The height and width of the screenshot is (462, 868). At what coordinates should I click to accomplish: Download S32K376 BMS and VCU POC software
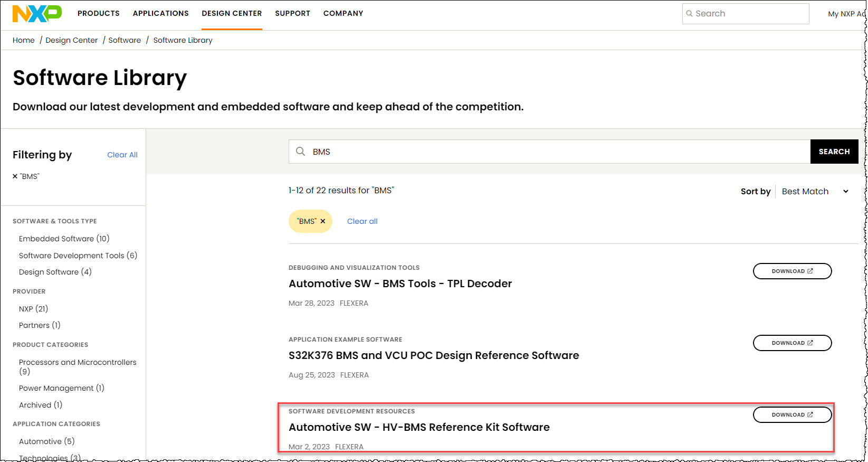(792, 343)
